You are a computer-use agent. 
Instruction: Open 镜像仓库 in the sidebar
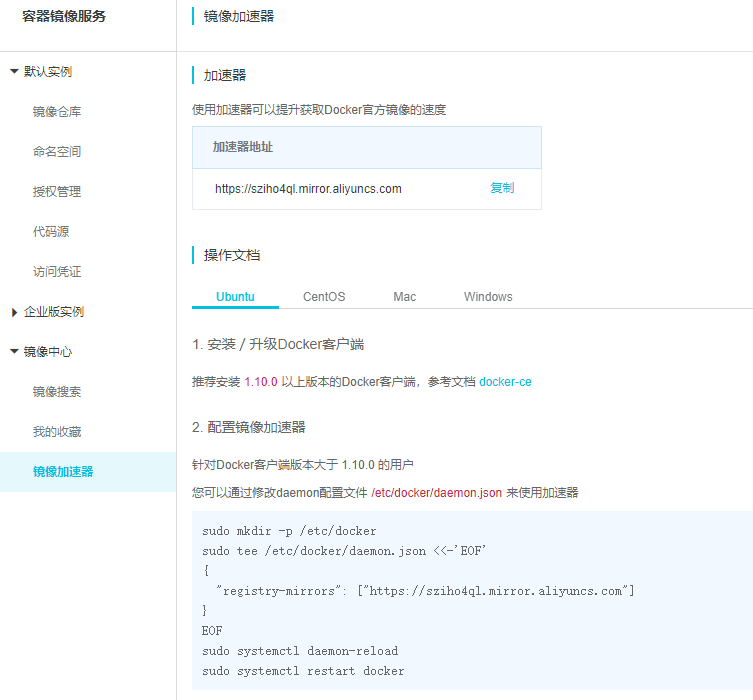click(57, 112)
